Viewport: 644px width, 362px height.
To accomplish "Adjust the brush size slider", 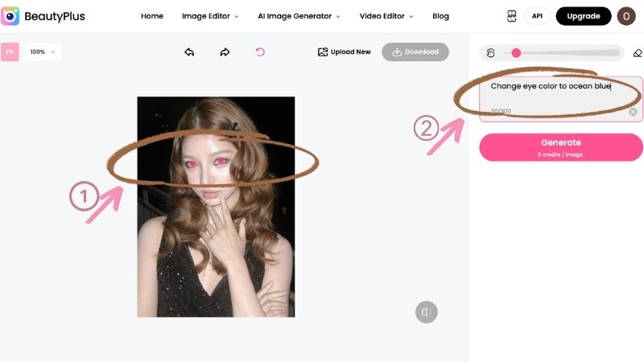I will [563, 53].
